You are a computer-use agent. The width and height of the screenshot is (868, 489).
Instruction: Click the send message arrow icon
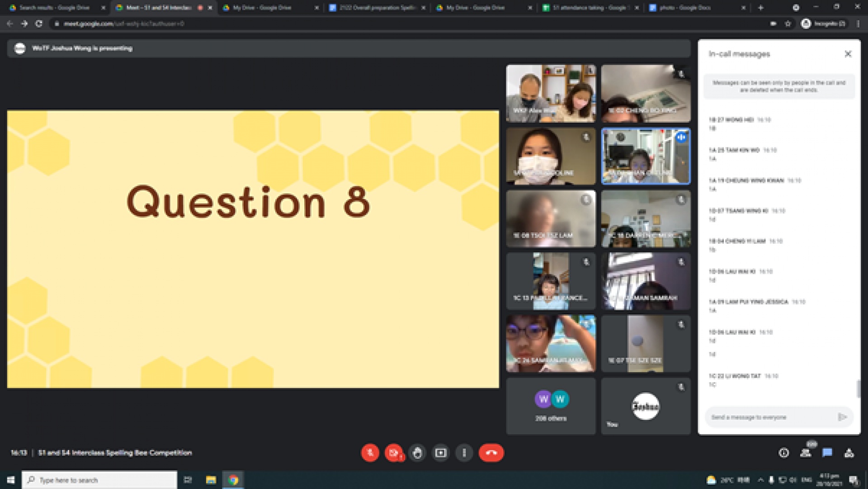[x=842, y=417]
